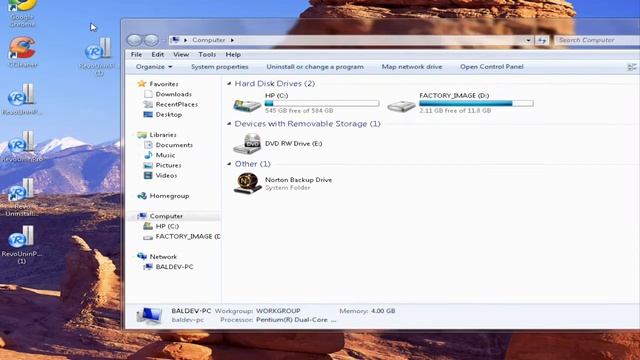Select Libraries in the navigation pane
Viewport: 640px width, 360px height.
[x=163, y=135]
